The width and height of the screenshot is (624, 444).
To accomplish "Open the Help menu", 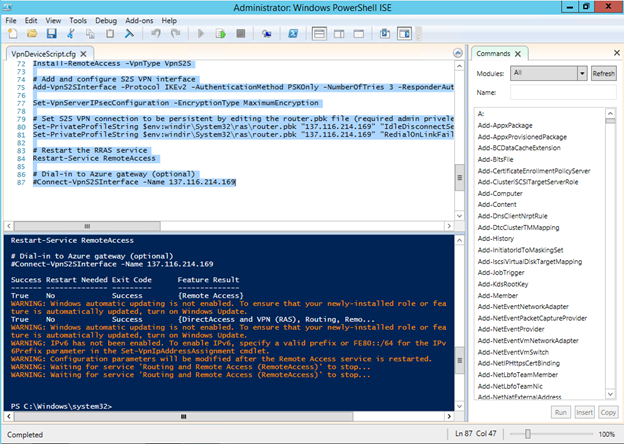I will (x=169, y=21).
